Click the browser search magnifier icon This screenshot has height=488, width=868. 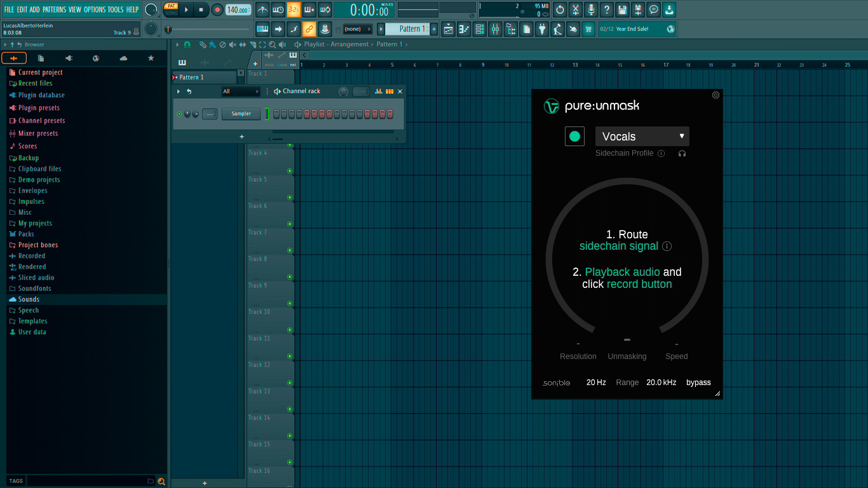tap(161, 481)
